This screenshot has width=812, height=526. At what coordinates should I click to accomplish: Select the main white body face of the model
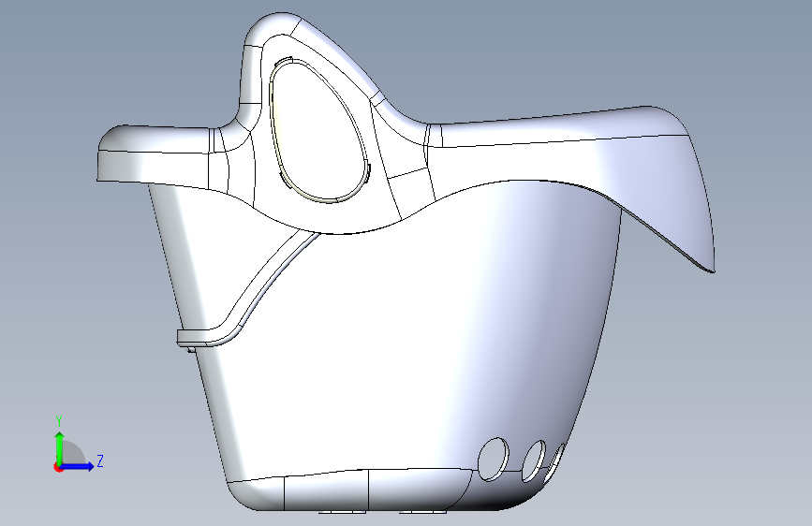click(362, 337)
